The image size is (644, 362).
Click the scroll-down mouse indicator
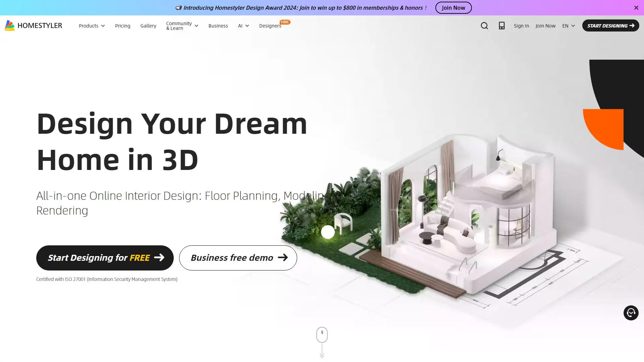[x=322, y=335]
